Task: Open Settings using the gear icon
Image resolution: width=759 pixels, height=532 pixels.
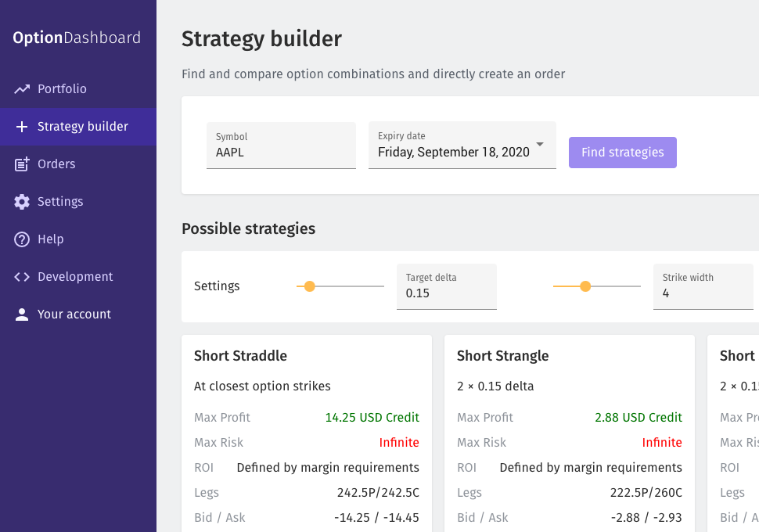Action: click(21, 201)
